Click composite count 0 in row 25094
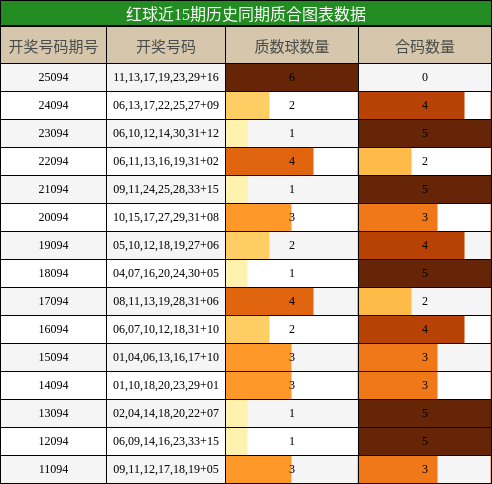Image resolution: width=492 pixels, height=484 pixels. pos(425,77)
